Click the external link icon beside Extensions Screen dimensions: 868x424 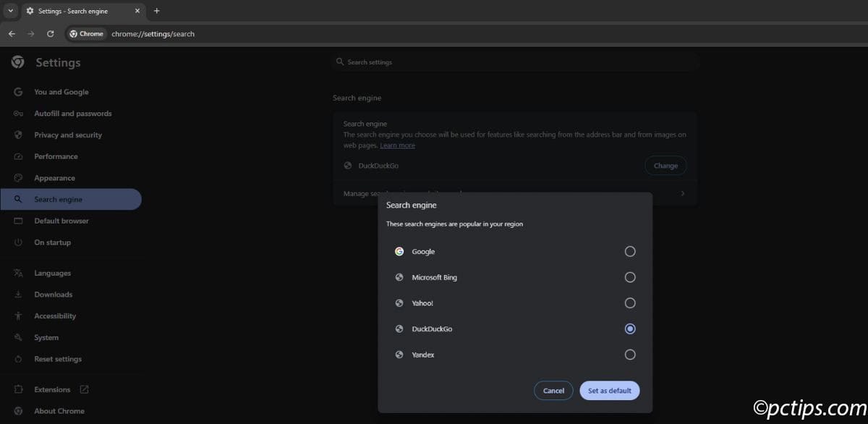tap(84, 389)
